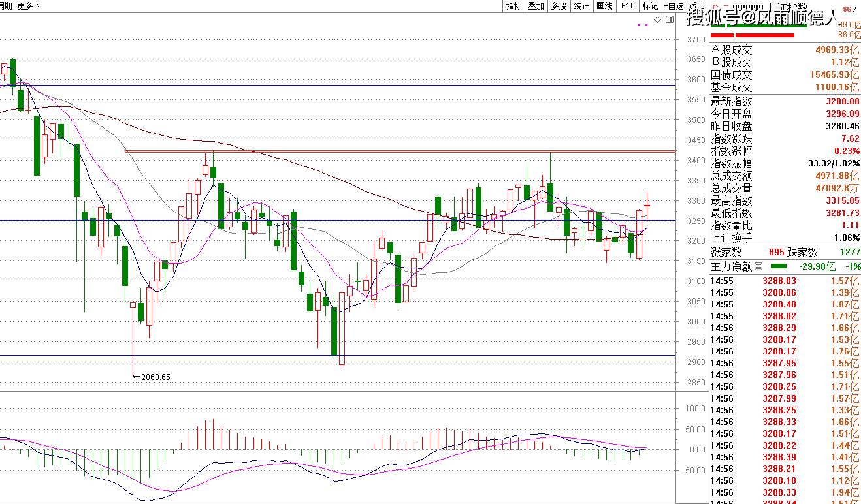
Task: Click the green 主力净额 bar indicator
Action: [x=779, y=266]
